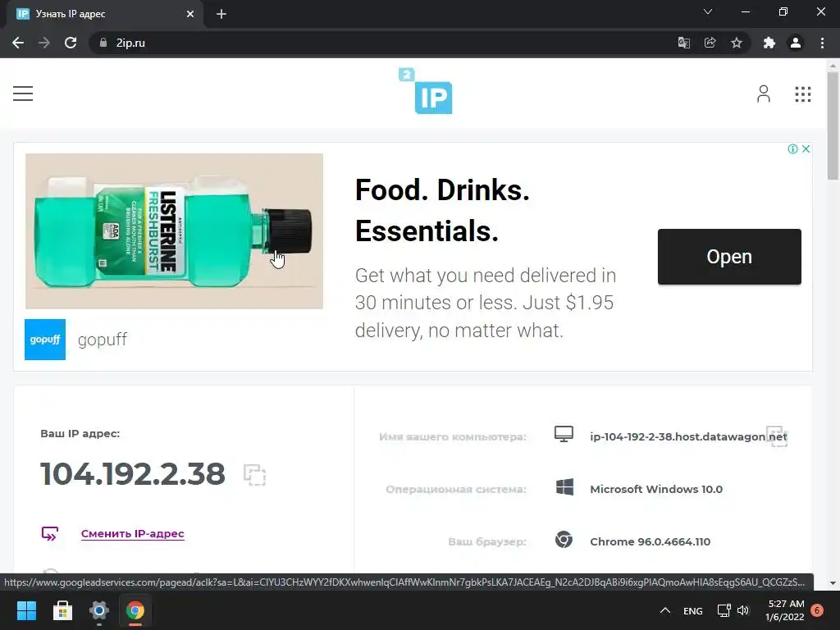Click the ad info icon
The image size is (840, 630).
click(x=793, y=149)
